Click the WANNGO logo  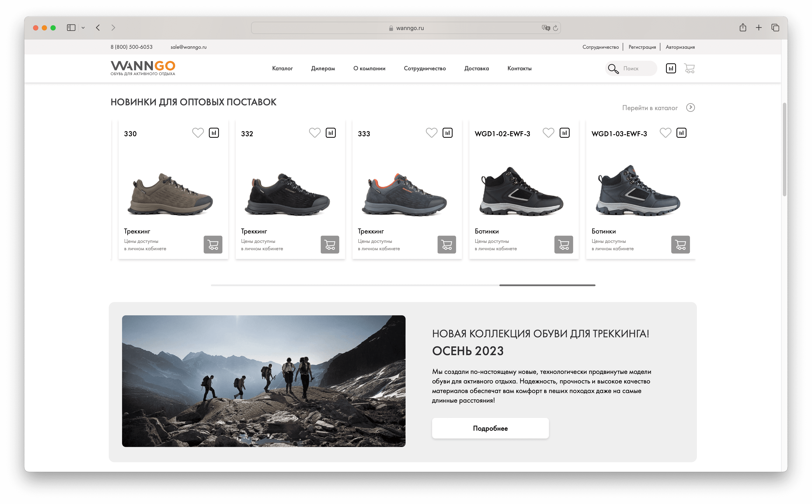tap(143, 68)
